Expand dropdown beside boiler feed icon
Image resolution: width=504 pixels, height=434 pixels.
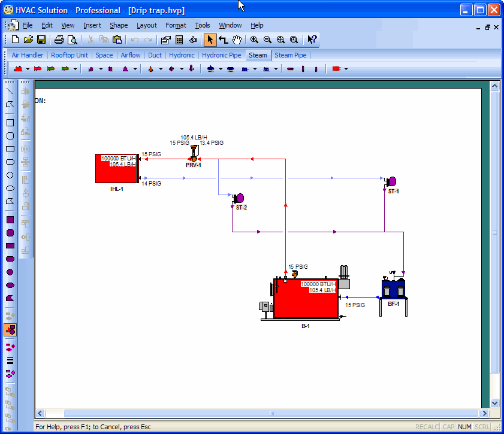tap(221, 69)
